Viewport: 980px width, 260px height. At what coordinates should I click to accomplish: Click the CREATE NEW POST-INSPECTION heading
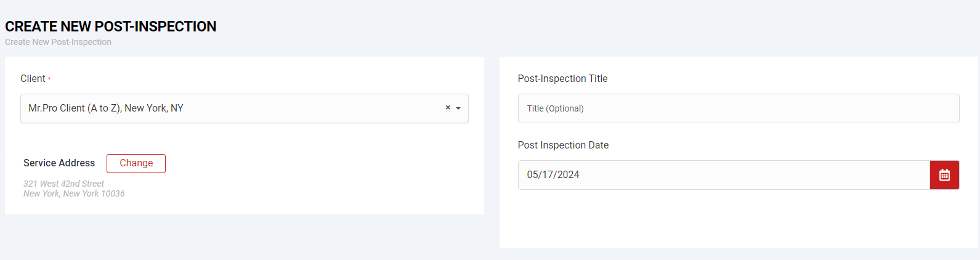click(x=111, y=26)
